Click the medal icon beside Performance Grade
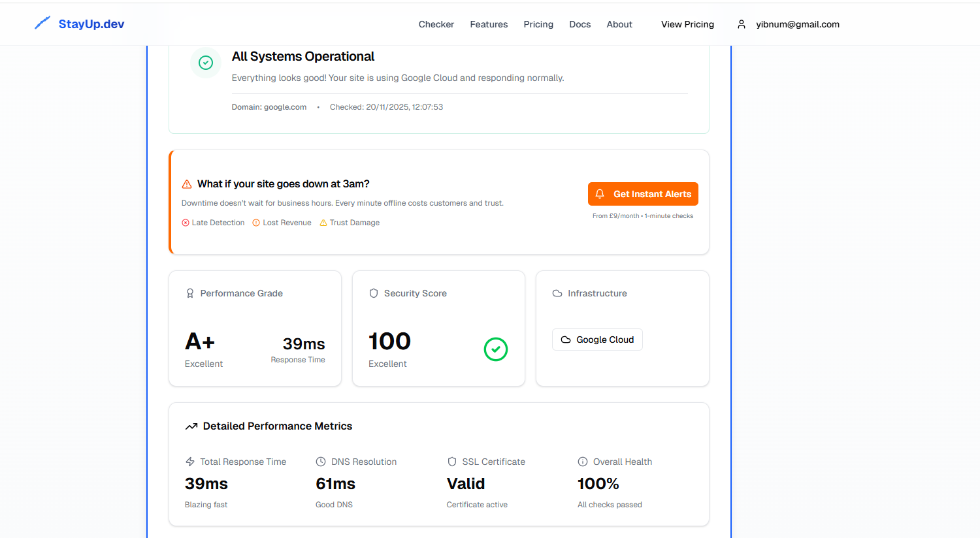The height and width of the screenshot is (538, 980). tap(190, 293)
